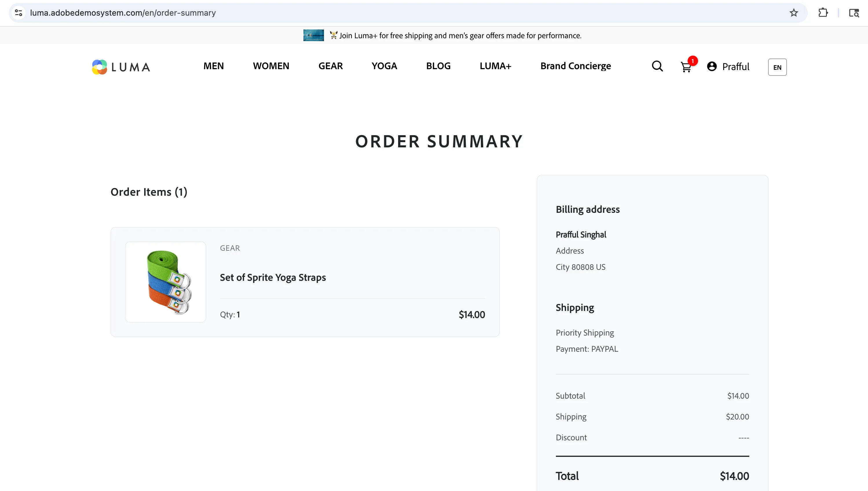Open the browser extensions puzzle icon
The image size is (868, 491).
point(823,13)
